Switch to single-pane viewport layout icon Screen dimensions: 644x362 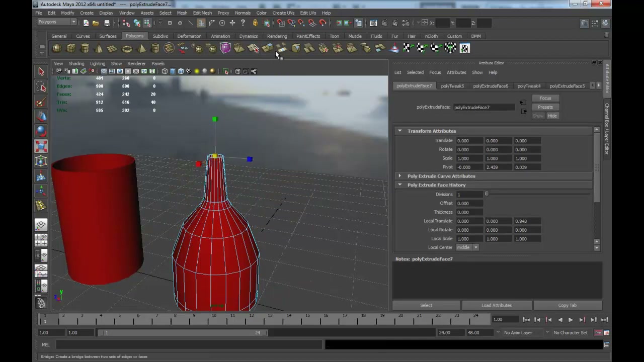(41, 225)
